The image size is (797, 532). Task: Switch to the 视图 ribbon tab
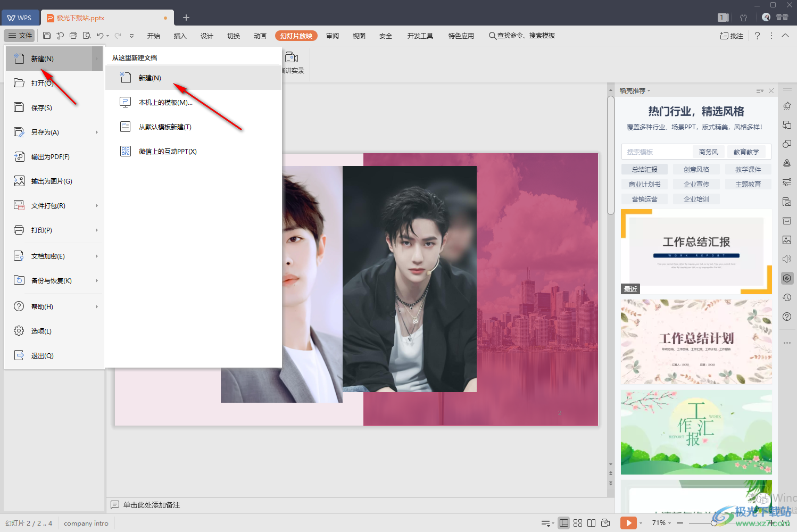pyautogui.click(x=359, y=36)
